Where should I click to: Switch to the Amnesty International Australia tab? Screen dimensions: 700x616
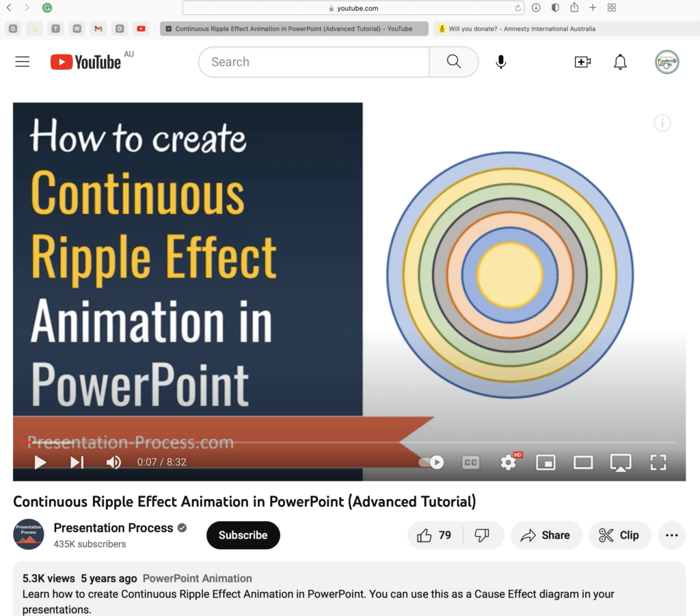pyautogui.click(x=521, y=29)
